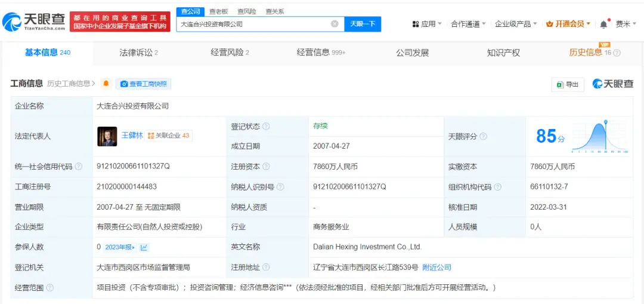This screenshot has height=304, width=644.
Task: Click the 天眼一下 search button
Action: [363, 24]
